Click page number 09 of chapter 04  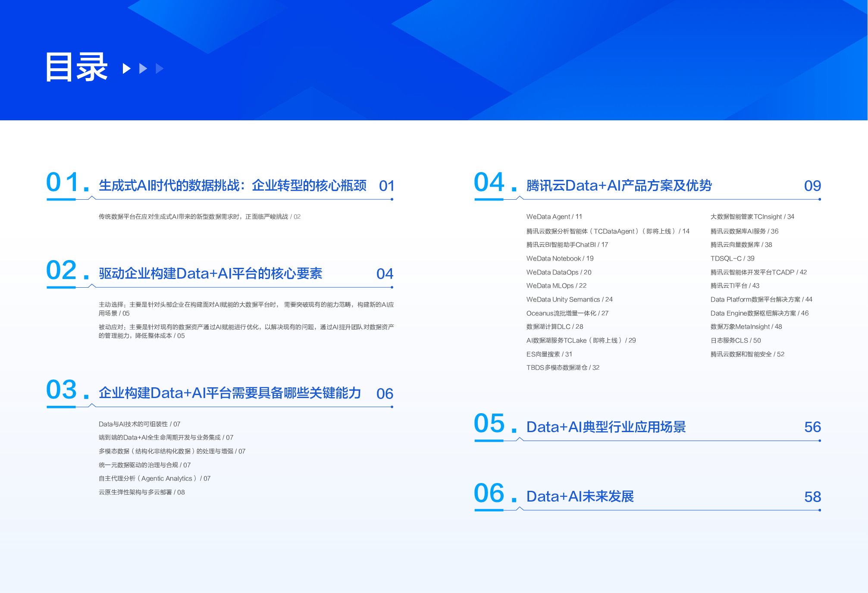click(812, 186)
